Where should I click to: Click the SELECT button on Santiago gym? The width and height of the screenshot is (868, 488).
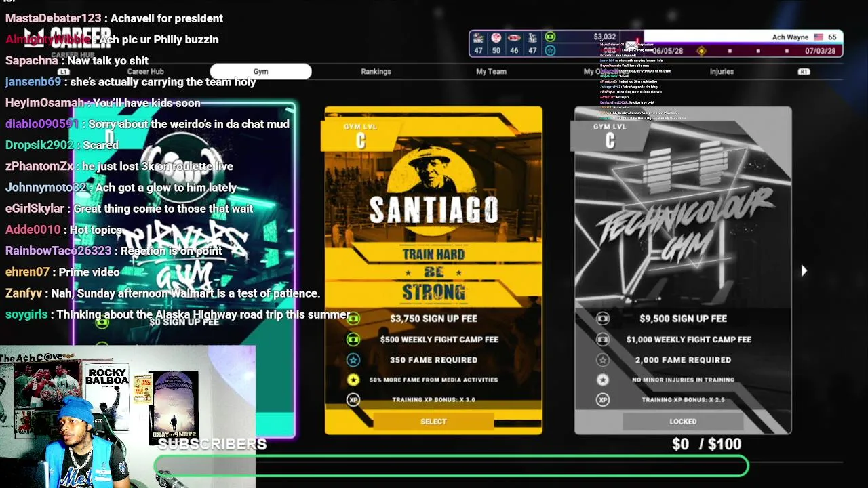[433, 422]
